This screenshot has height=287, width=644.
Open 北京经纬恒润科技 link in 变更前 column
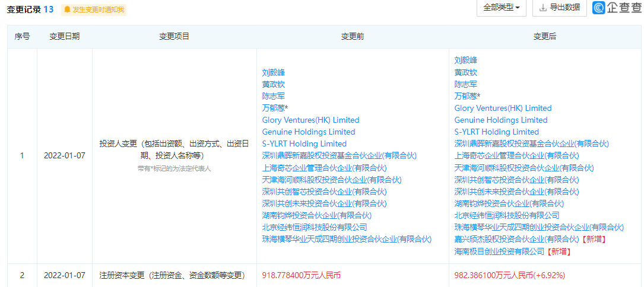[x=315, y=227]
